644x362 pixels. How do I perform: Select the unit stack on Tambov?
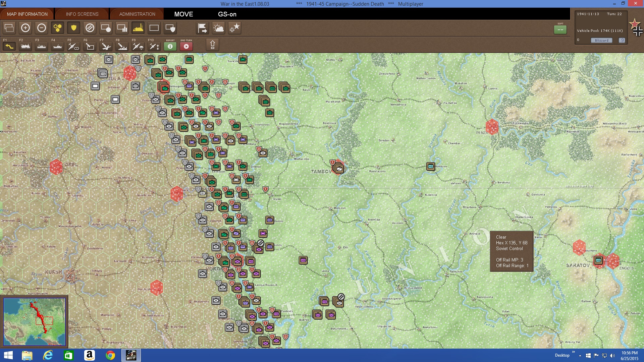tap(339, 168)
